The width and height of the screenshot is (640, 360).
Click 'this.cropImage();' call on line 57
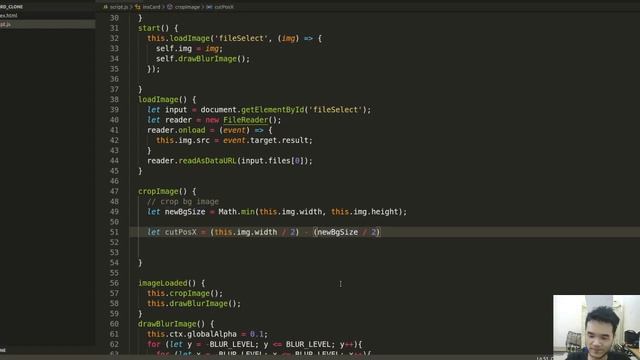click(x=185, y=293)
